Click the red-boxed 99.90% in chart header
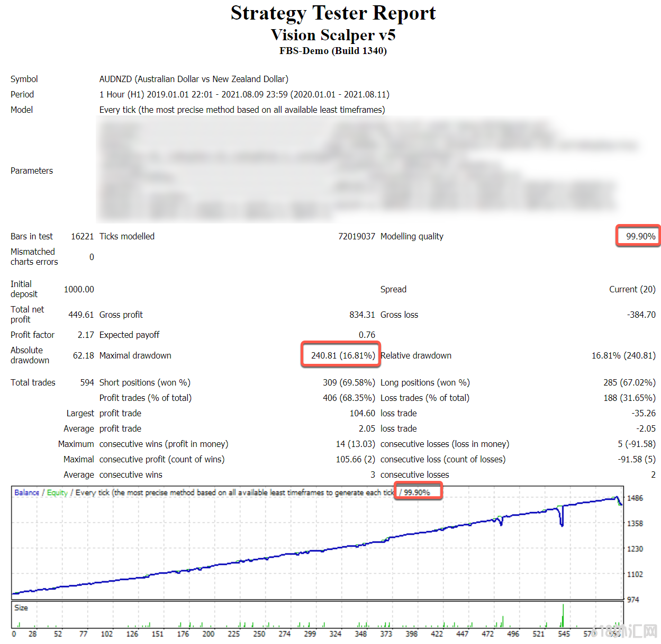The height and width of the screenshot is (644, 661). click(x=417, y=493)
